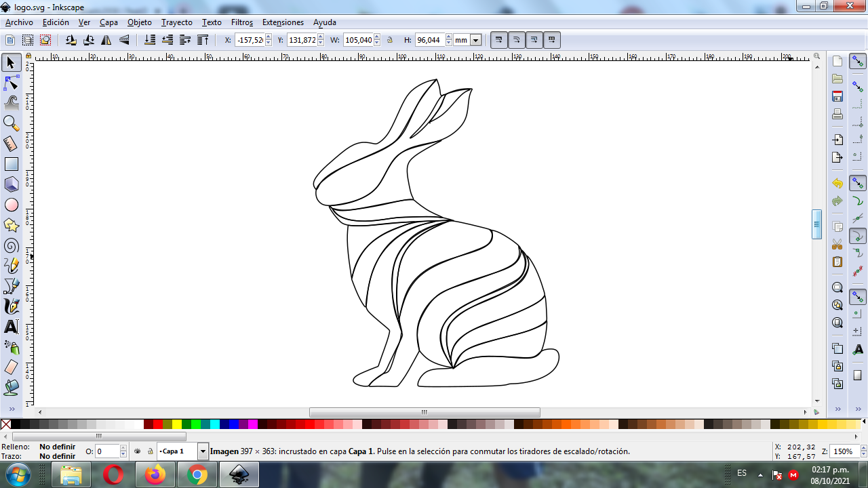Select the Tweak tool
The height and width of the screenshot is (488, 868).
11,103
